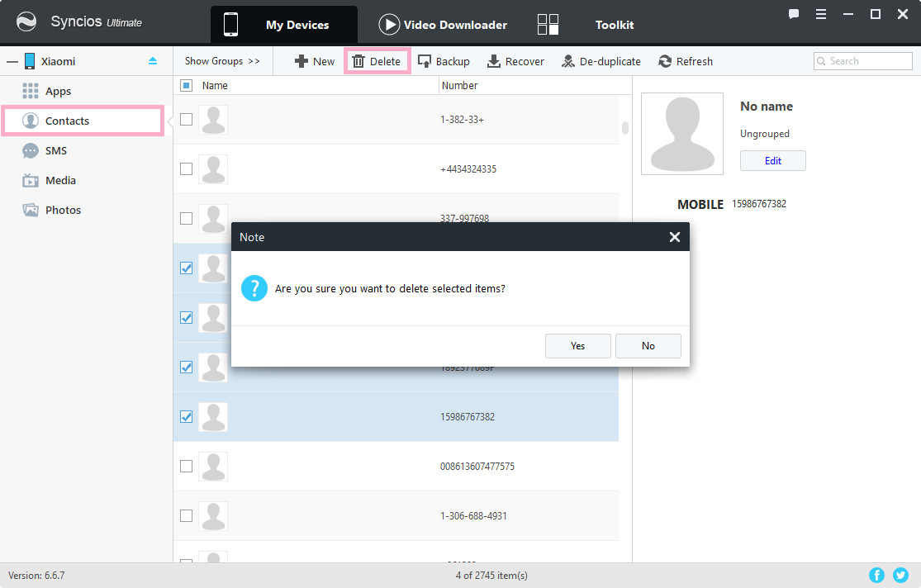Click the Recover toolbar button

[x=515, y=61]
